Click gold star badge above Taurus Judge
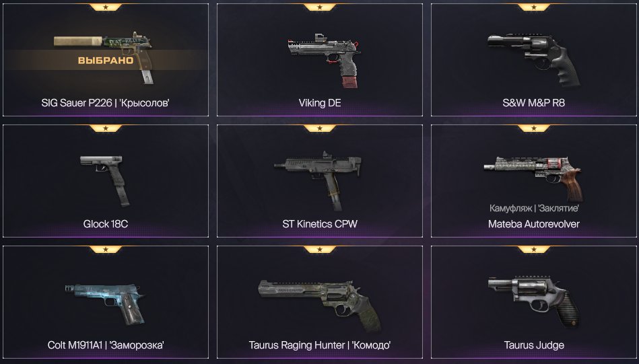 (x=534, y=249)
